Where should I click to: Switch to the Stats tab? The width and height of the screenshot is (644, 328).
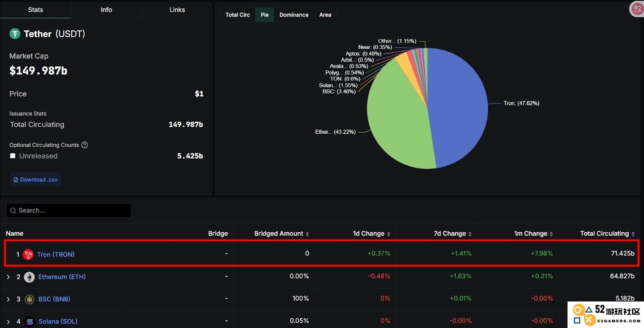tap(35, 10)
